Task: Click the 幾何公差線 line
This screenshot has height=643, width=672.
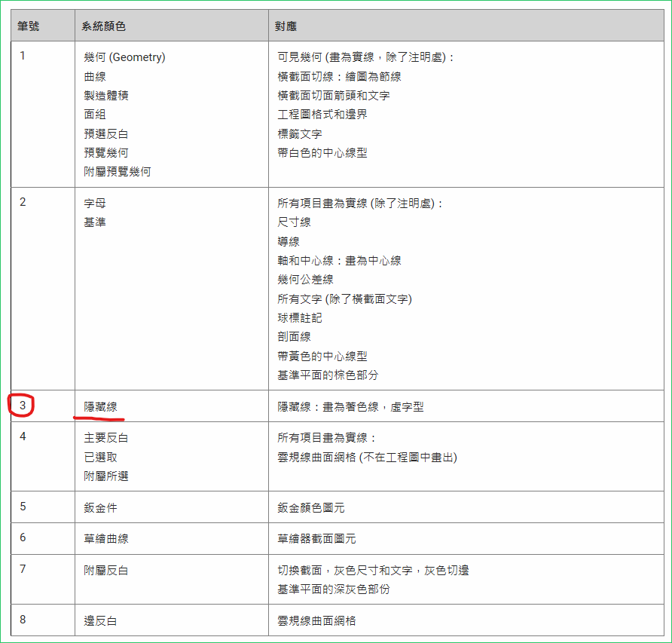Action: tap(305, 280)
